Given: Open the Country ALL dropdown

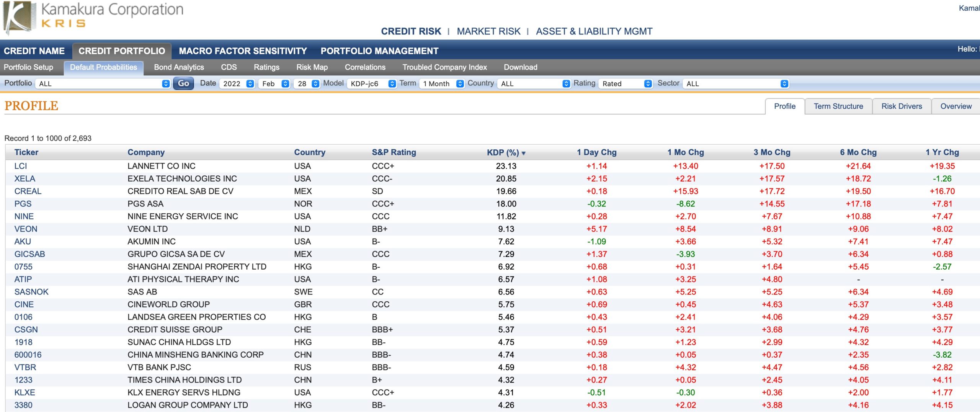Looking at the screenshot, I should 534,83.
